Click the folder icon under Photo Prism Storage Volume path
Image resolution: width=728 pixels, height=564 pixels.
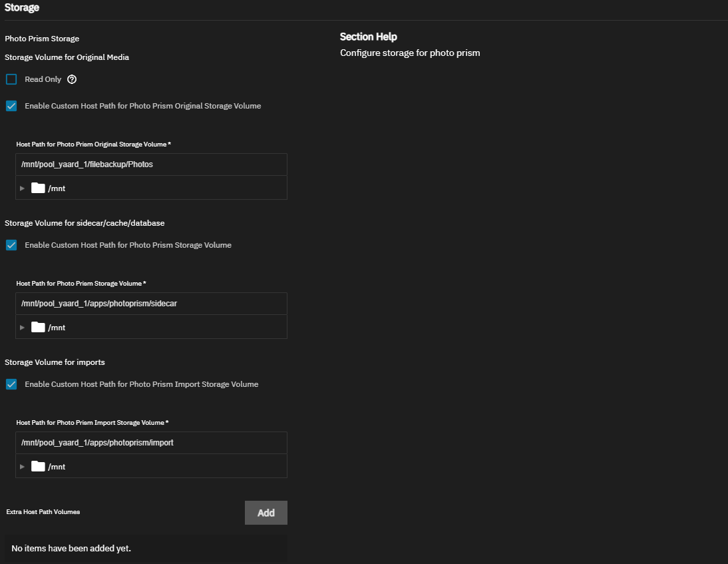click(38, 328)
